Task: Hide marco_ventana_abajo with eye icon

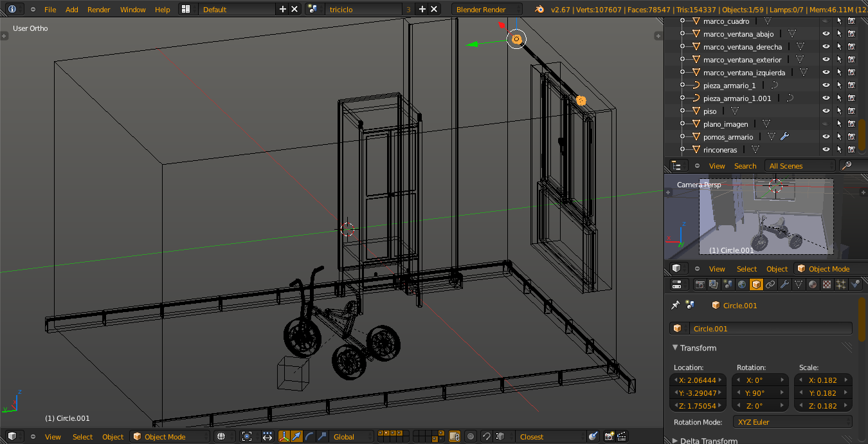Action: point(826,33)
